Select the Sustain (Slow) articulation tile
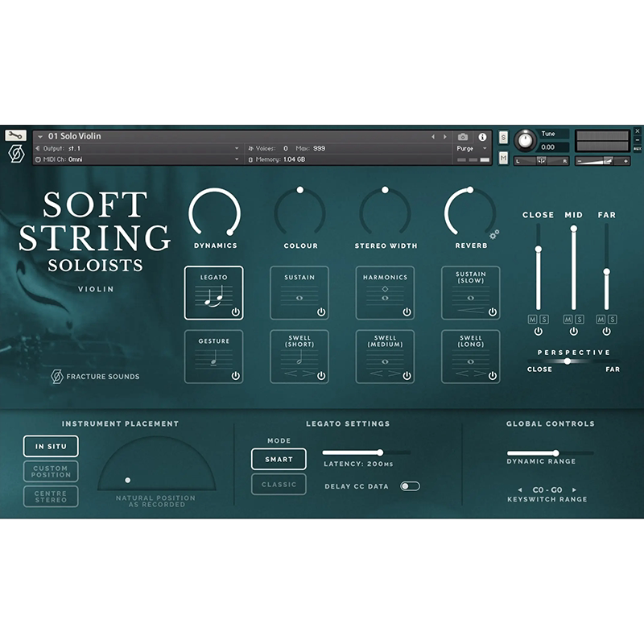 (x=471, y=293)
